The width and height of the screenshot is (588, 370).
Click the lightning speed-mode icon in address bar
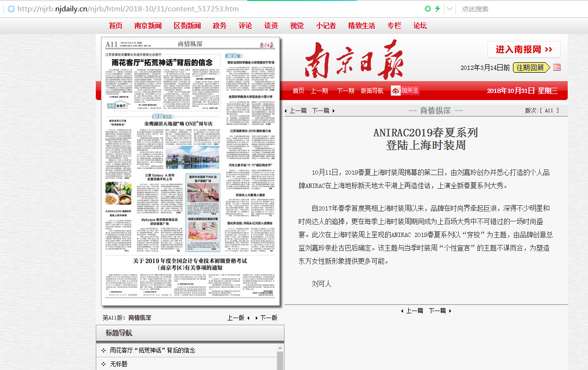point(437,9)
